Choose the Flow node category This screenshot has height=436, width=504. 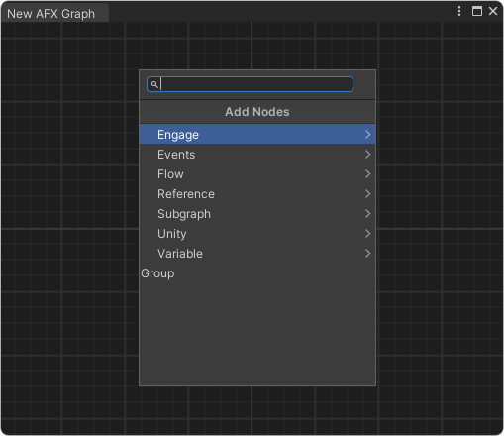(x=257, y=174)
